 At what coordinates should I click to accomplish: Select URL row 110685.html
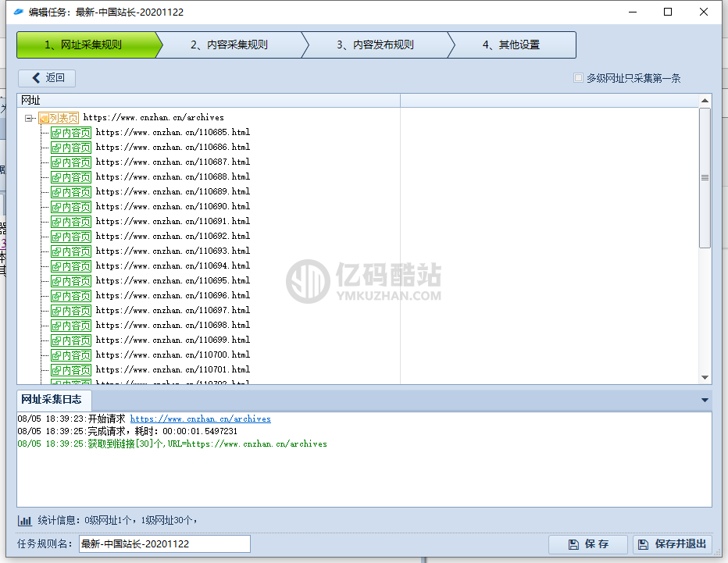pyautogui.click(x=173, y=132)
